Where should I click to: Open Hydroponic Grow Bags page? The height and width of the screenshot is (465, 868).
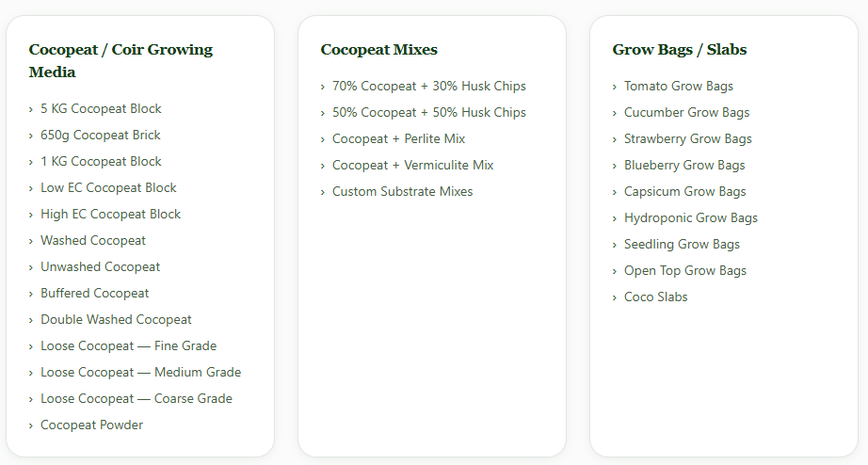[x=691, y=218]
